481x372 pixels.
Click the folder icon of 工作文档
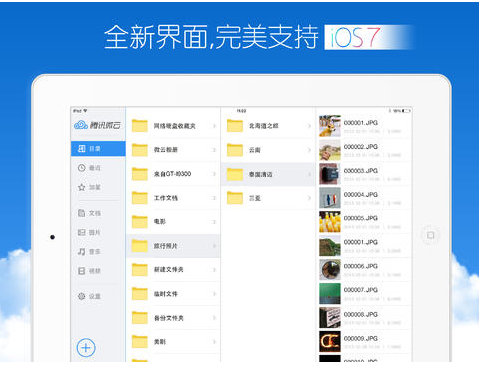(x=140, y=198)
